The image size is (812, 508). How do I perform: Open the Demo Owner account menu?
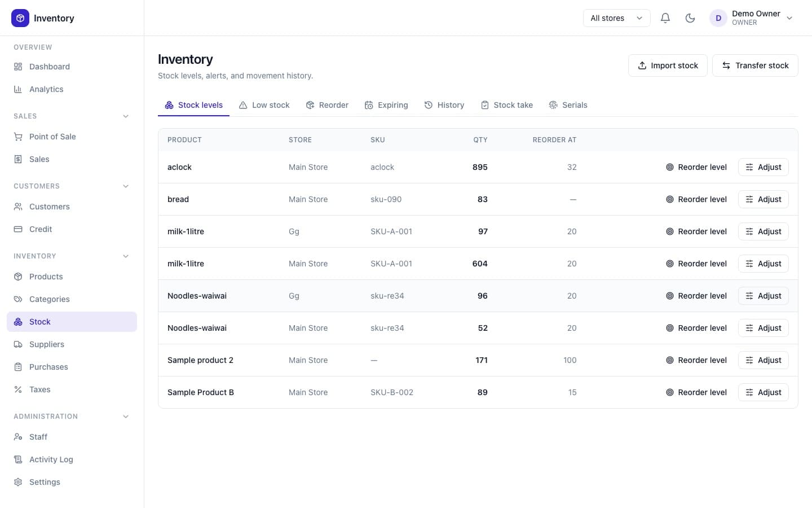click(x=752, y=18)
